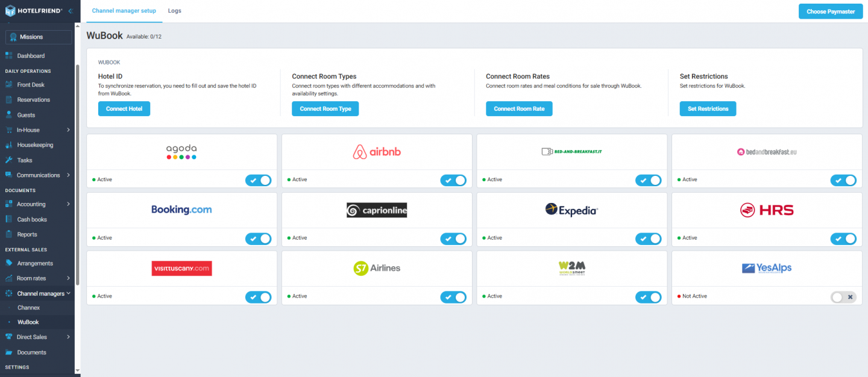Click the S7 Airlines logo
The width and height of the screenshot is (868, 377).
click(x=376, y=268)
